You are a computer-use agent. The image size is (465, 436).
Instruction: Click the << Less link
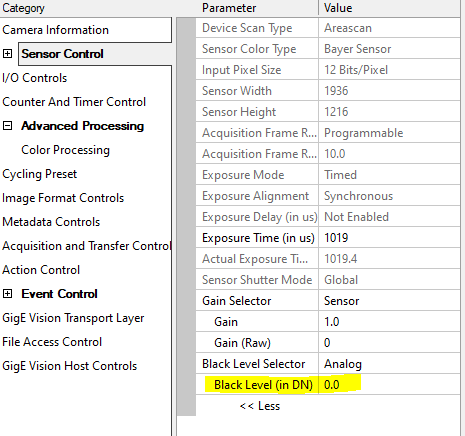coord(260,406)
